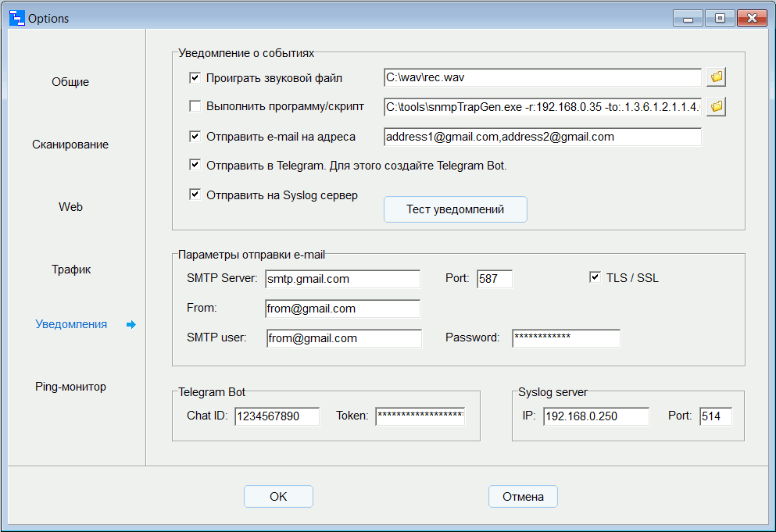Viewport: 776px width, 532px height.
Task: Browse for program/script with folder icon
Action: 717,106
